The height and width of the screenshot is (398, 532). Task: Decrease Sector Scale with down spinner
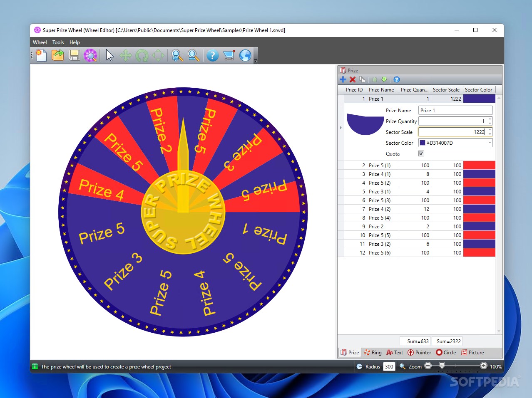[x=490, y=134]
